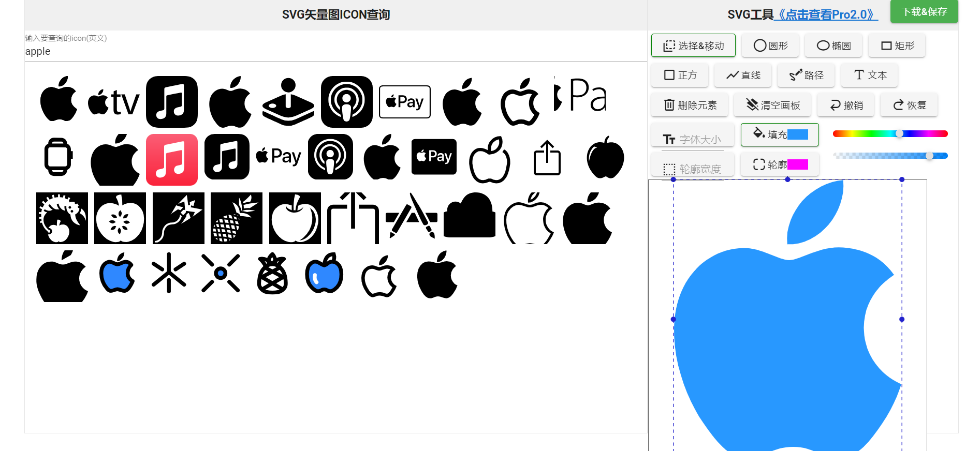
Task: Undo with the 撤销 button
Action: tap(846, 105)
